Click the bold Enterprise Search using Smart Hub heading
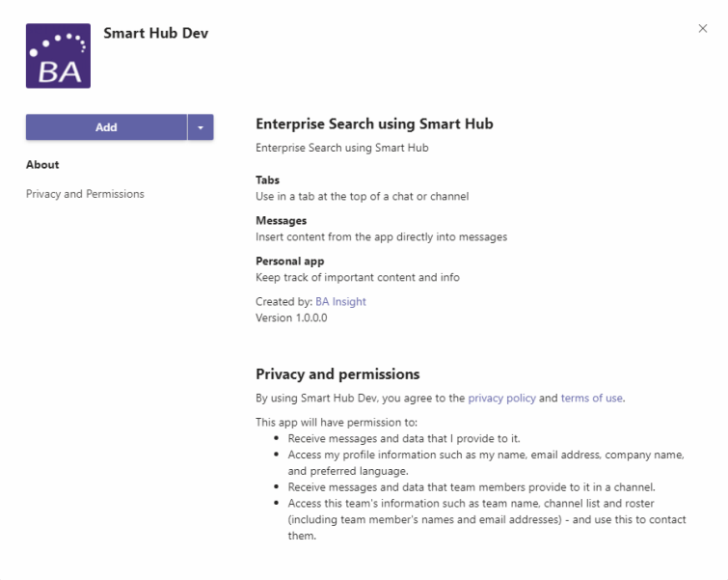728x580 pixels. 374,124
